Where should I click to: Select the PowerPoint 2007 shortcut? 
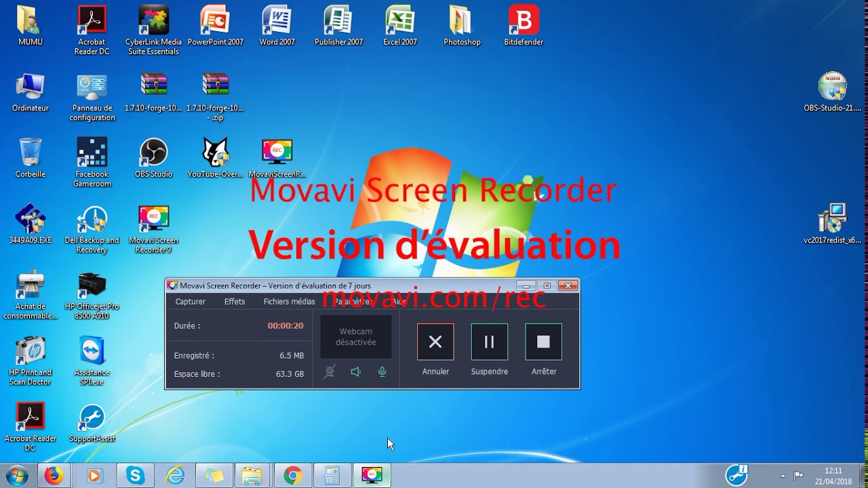216,26
